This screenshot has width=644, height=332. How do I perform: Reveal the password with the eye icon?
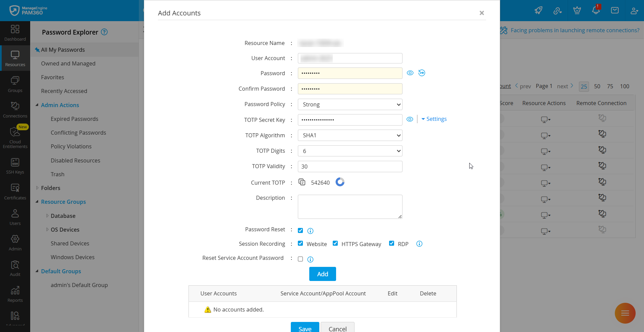pyautogui.click(x=410, y=73)
